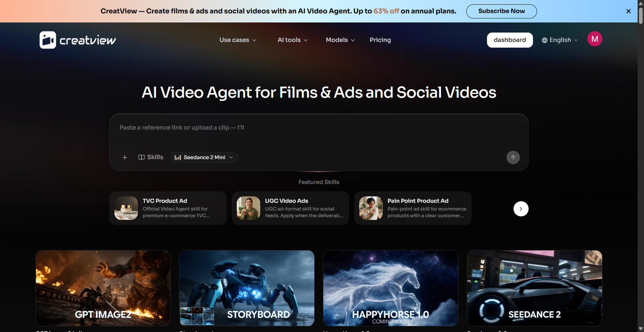Open the HAPPYHORSE 1.0 thumbnail
Image resolution: width=644 pixels, height=332 pixels.
tap(390, 288)
